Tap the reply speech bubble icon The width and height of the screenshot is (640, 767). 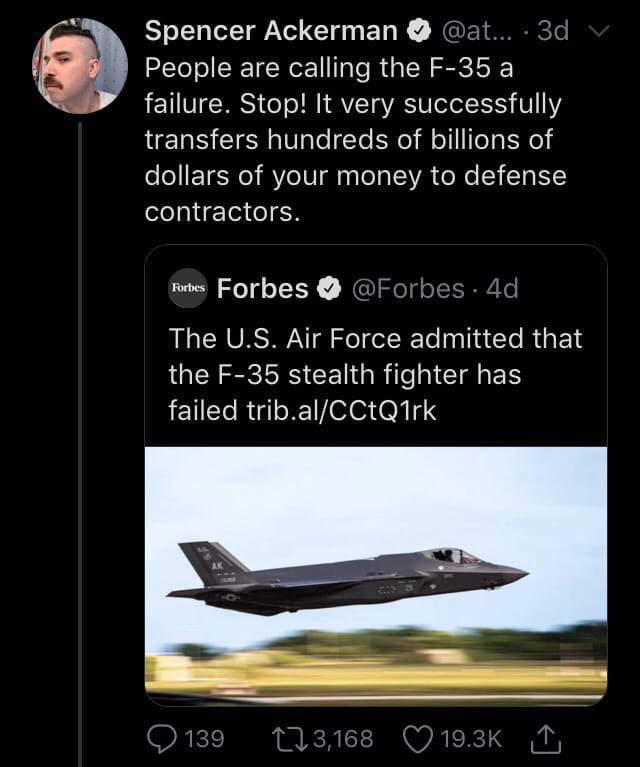click(162, 738)
